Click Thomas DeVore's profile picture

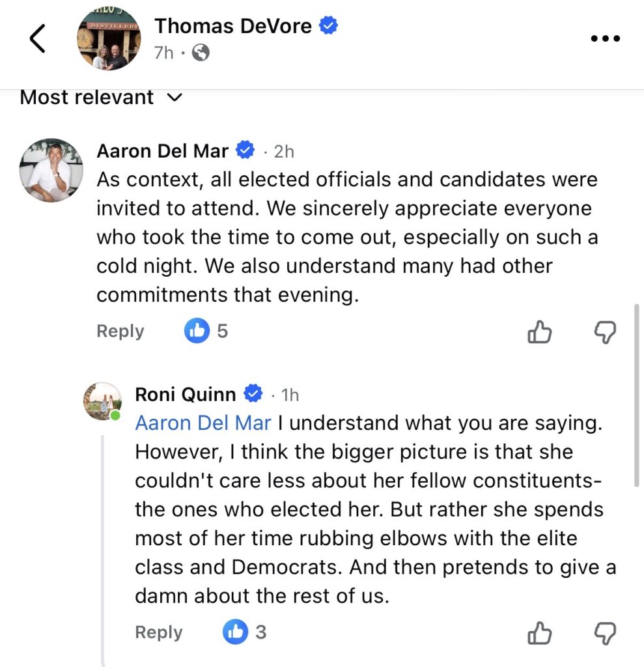click(x=109, y=39)
